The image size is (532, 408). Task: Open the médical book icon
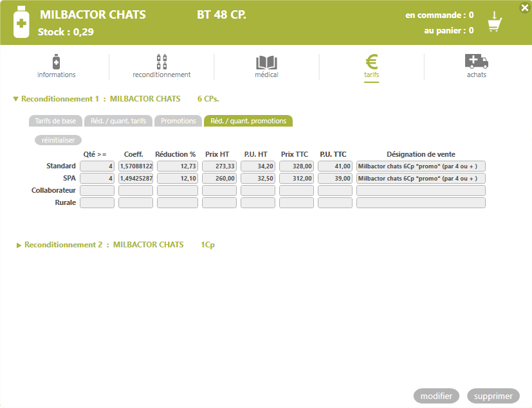coord(267,63)
